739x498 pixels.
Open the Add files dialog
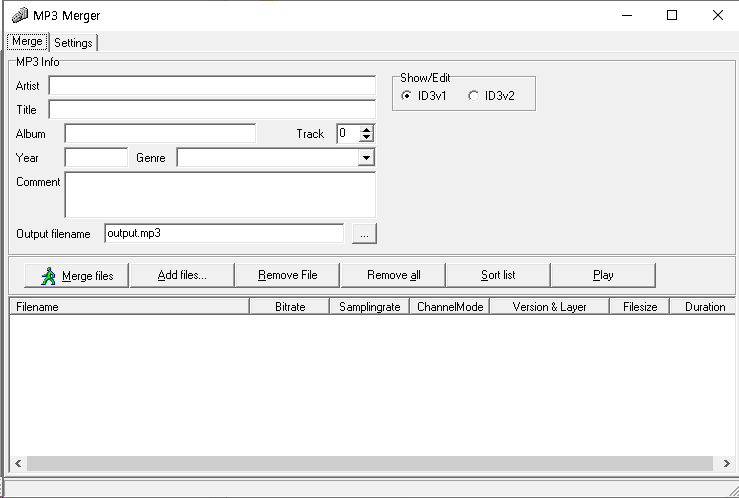(182, 276)
